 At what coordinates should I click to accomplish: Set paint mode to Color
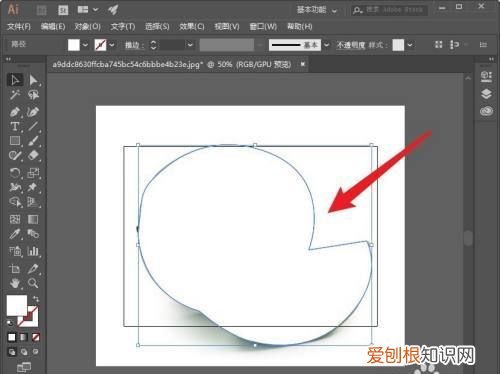(12, 337)
